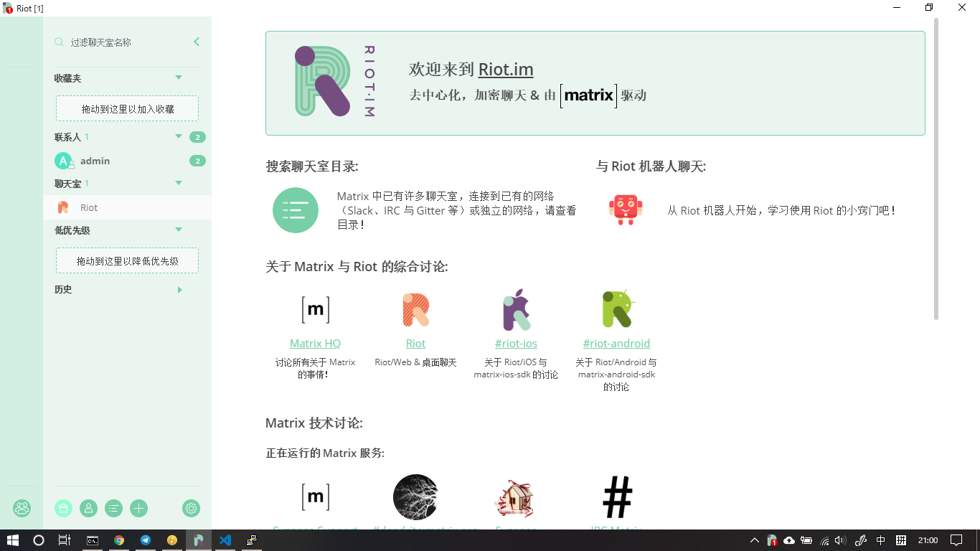The height and width of the screenshot is (551, 980).
Task: Open the Matrix HQ link
Action: pyautogui.click(x=315, y=344)
